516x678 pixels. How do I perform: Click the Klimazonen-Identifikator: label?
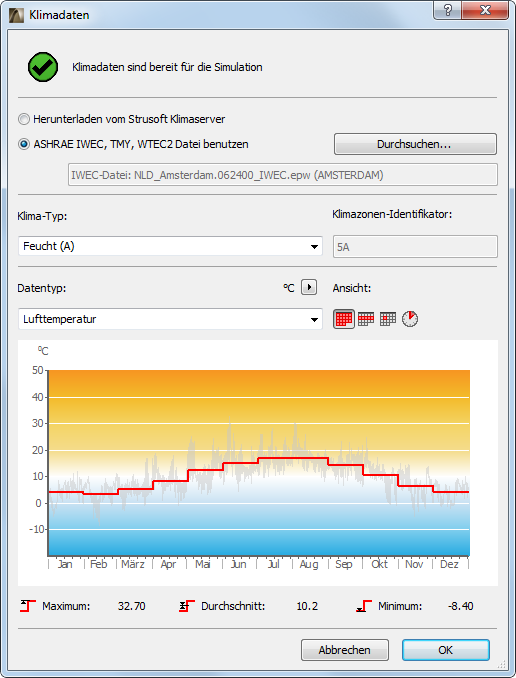[x=392, y=214]
